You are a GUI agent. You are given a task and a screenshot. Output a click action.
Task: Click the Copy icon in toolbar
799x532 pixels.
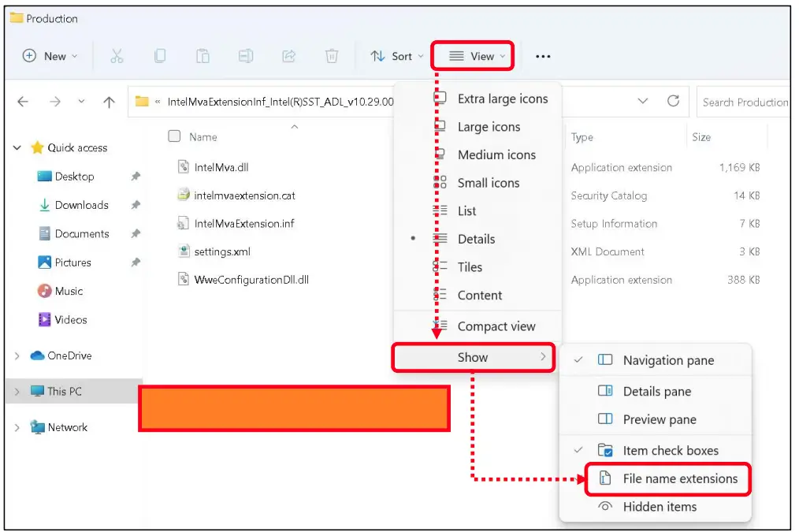pos(160,56)
